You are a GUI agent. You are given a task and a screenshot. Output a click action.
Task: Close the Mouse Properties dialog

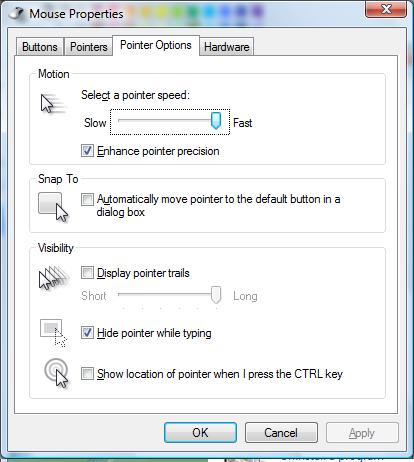coord(386,9)
